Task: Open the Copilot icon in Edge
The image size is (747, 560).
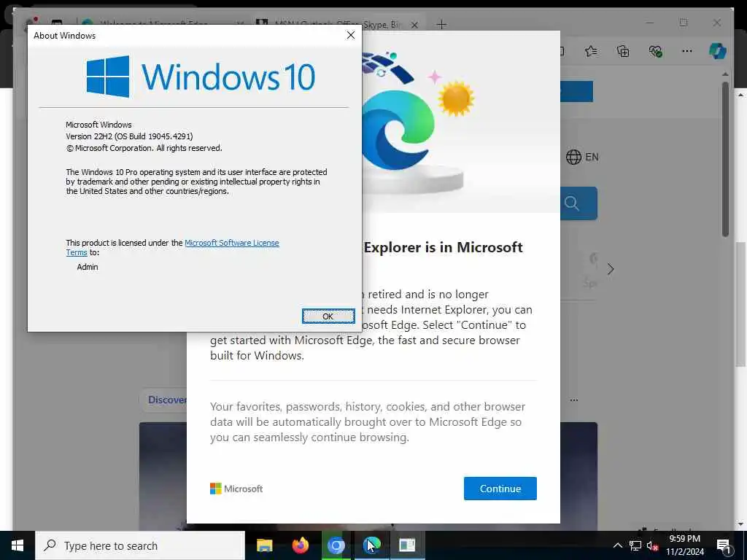Action: [x=718, y=51]
